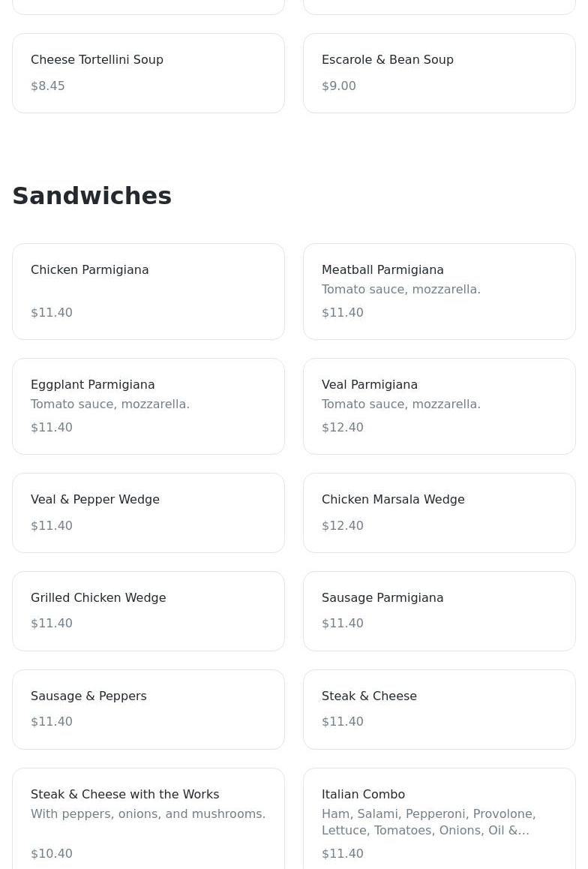This screenshot has height=869, width=588.
Task: Click the Sandwiches section heading
Action: coord(92,196)
